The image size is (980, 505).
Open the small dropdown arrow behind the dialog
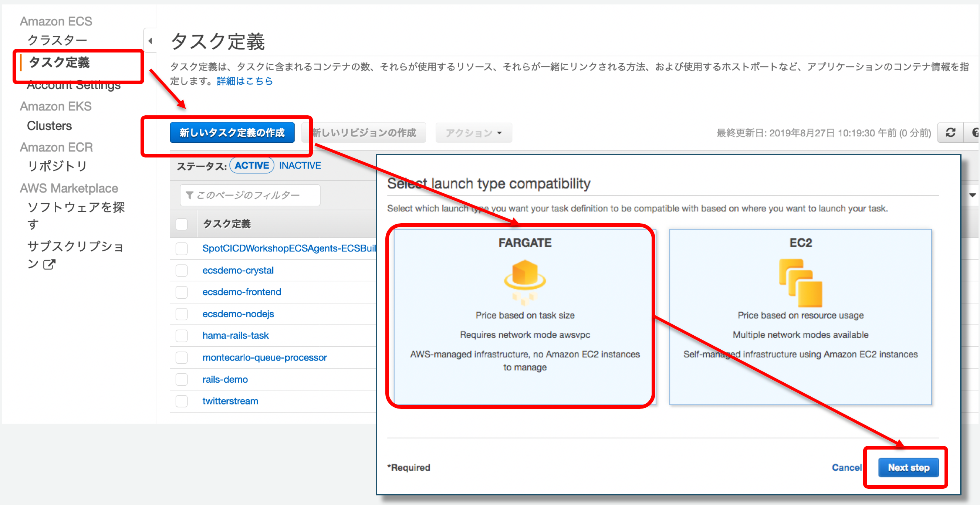click(x=972, y=195)
